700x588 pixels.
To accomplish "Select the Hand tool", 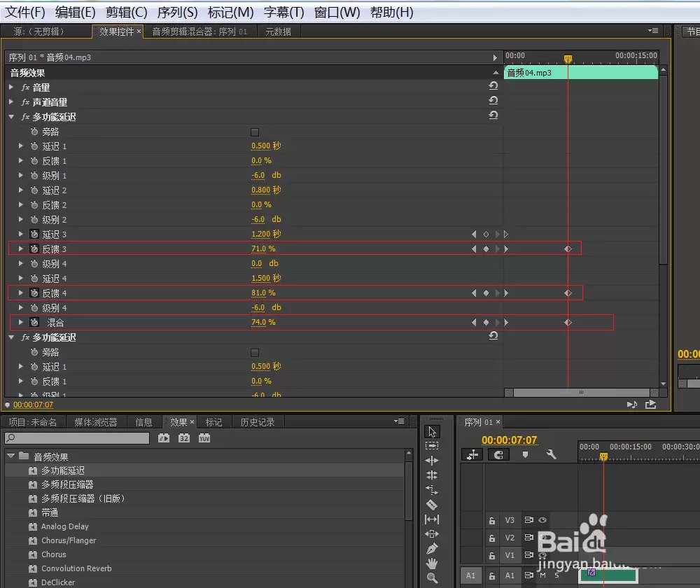I will (432, 563).
